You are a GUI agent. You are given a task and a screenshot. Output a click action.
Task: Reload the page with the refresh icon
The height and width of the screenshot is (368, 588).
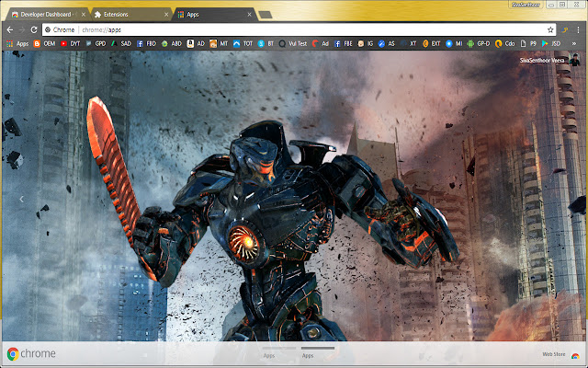34,29
